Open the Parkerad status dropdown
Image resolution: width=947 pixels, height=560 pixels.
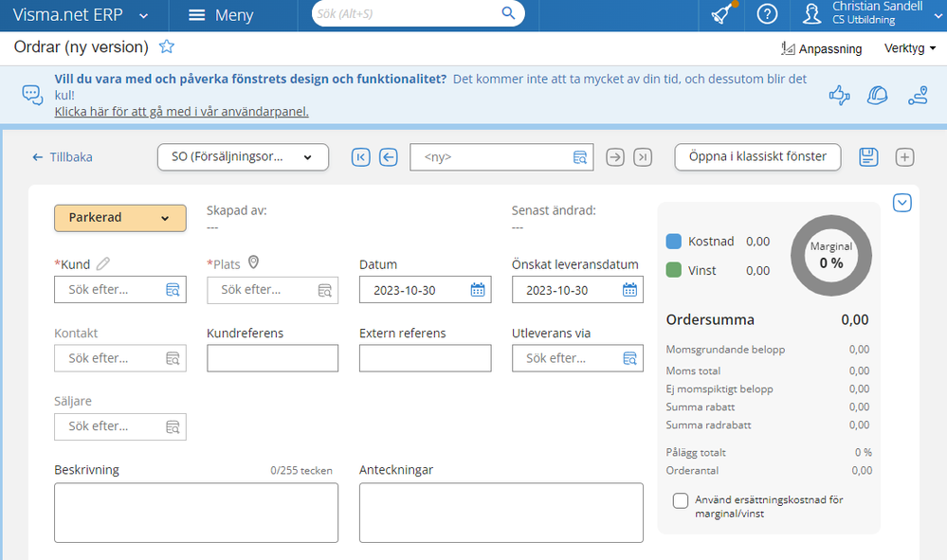coord(120,218)
